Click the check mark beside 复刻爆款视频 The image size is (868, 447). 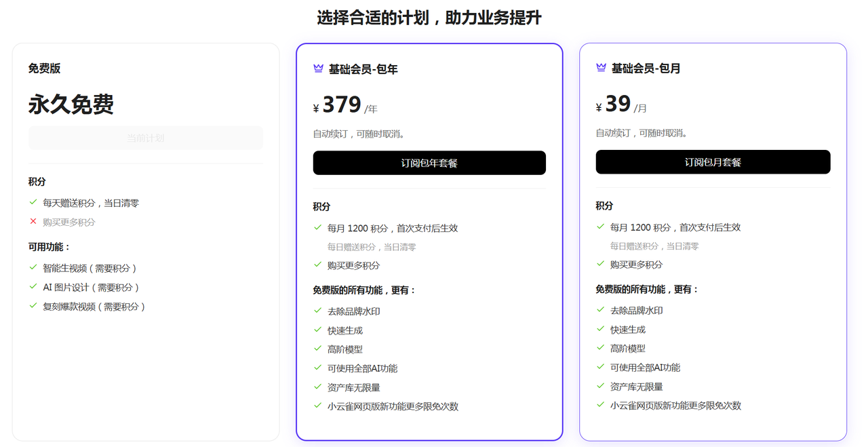coord(33,305)
